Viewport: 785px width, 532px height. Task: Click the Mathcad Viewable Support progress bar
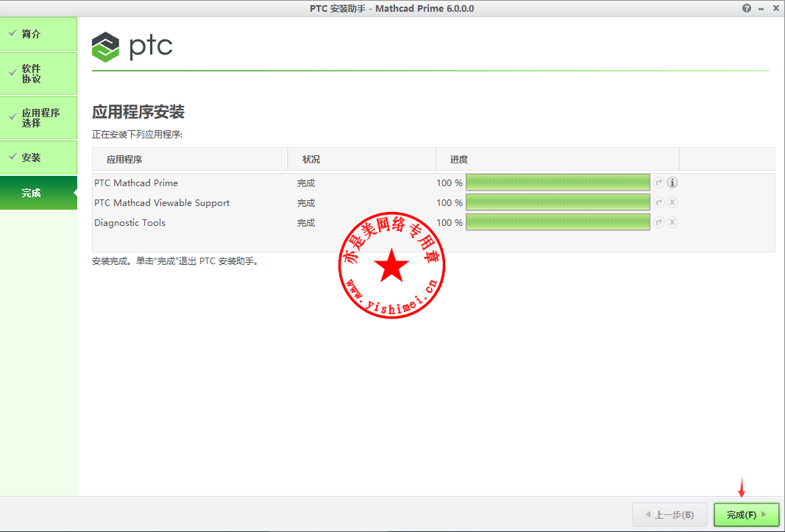pyautogui.click(x=558, y=202)
